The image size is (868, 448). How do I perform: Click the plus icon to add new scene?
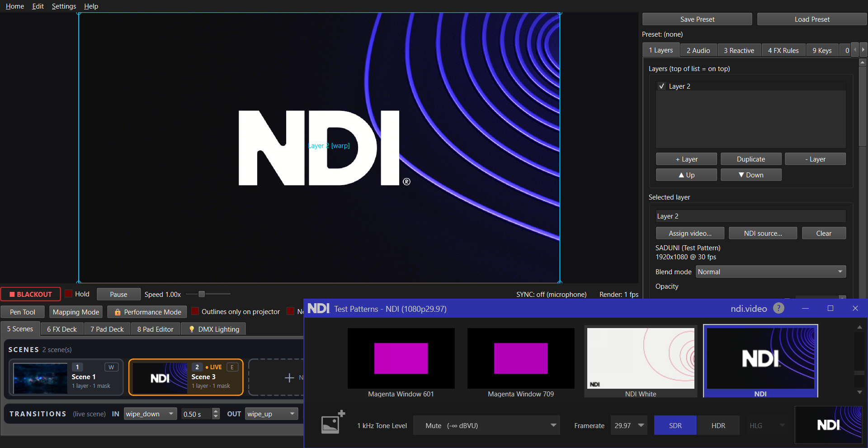tap(289, 377)
